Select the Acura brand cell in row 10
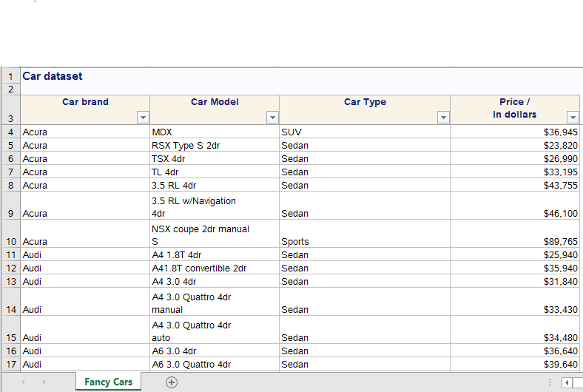This screenshot has height=392, width=583. click(x=85, y=234)
